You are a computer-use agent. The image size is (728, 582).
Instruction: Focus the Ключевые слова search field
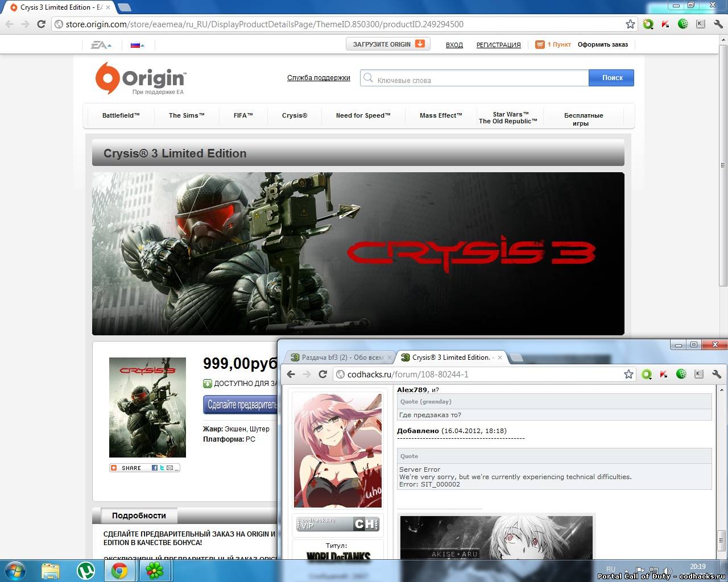pyautogui.click(x=474, y=78)
